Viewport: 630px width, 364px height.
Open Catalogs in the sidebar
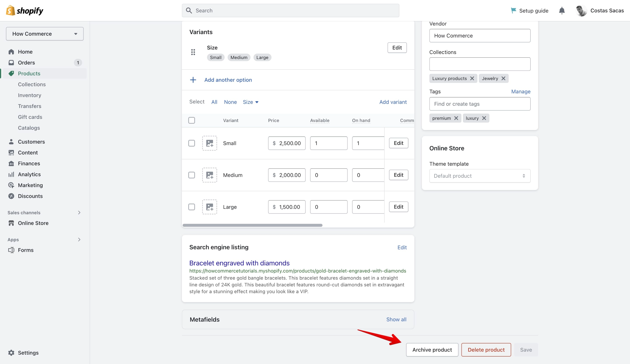pos(29,128)
